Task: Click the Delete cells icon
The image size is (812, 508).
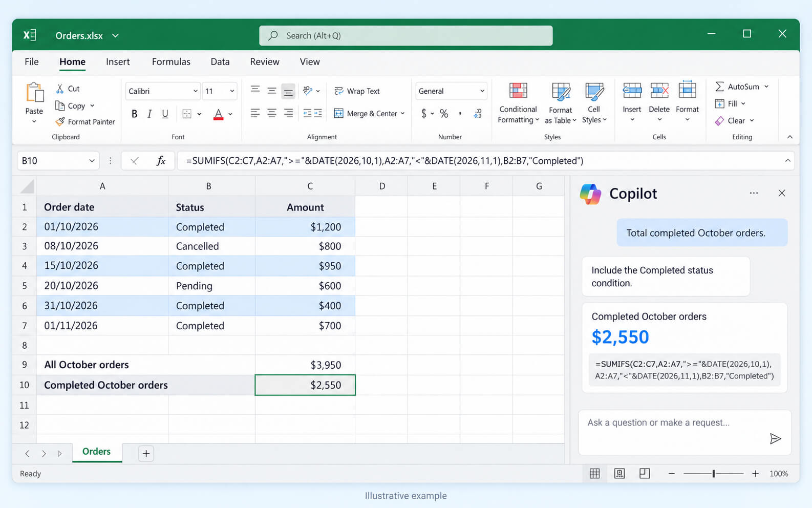Action: [x=659, y=91]
